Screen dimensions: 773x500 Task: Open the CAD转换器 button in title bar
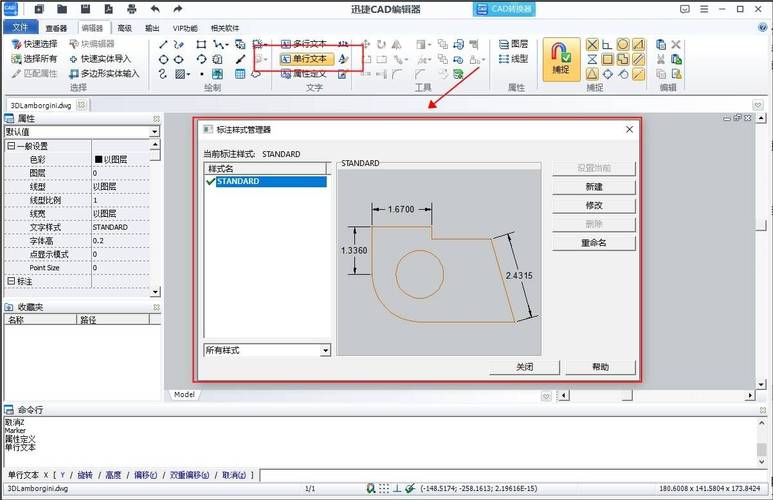tap(504, 9)
